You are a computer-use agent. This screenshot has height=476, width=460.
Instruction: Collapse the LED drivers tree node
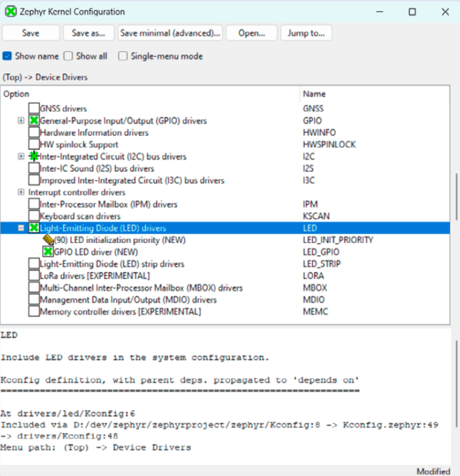click(x=21, y=228)
